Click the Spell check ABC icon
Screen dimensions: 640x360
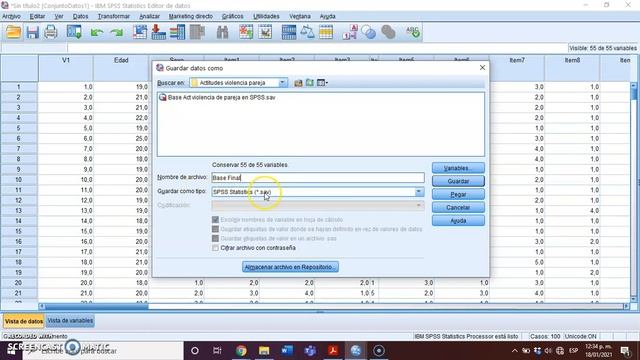[x=413, y=32]
